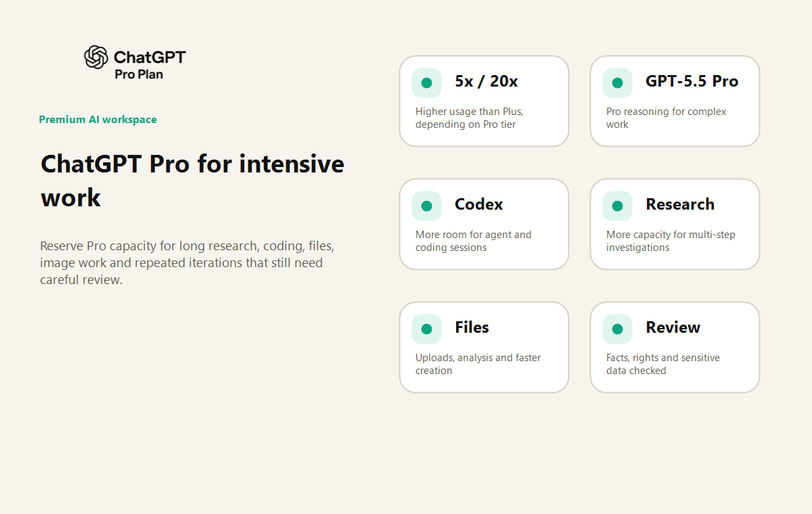Click the ChatGPT knot logo icon

[x=96, y=57]
